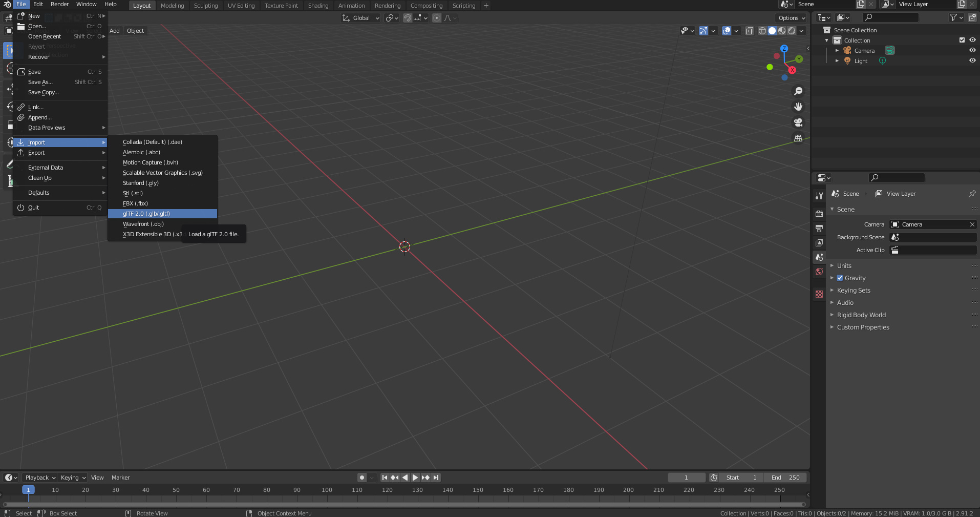Hide the Light object in outliner

tap(972, 60)
